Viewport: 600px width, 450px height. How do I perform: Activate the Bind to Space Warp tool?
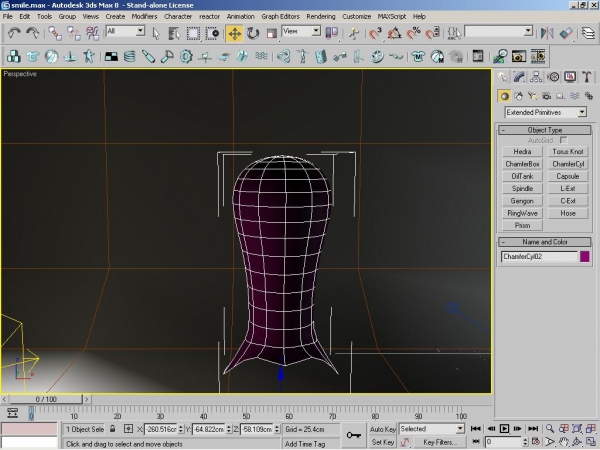93,33
